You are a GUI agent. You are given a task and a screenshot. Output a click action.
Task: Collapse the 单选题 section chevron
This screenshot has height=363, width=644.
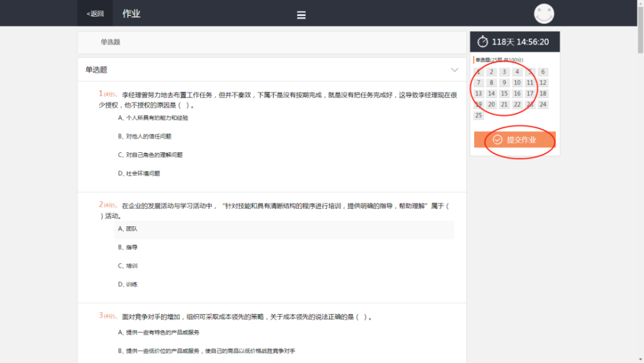click(x=454, y=70)
